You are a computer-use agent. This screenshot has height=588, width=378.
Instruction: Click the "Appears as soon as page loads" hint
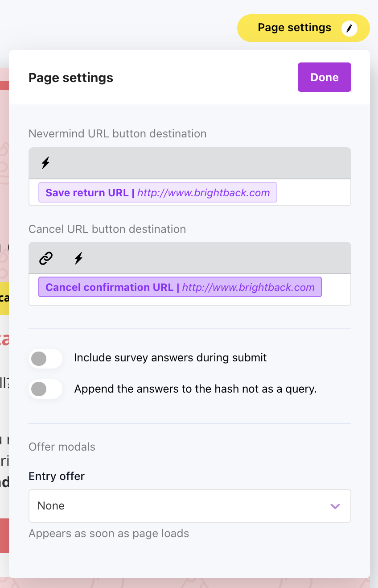tap(109, 534)
